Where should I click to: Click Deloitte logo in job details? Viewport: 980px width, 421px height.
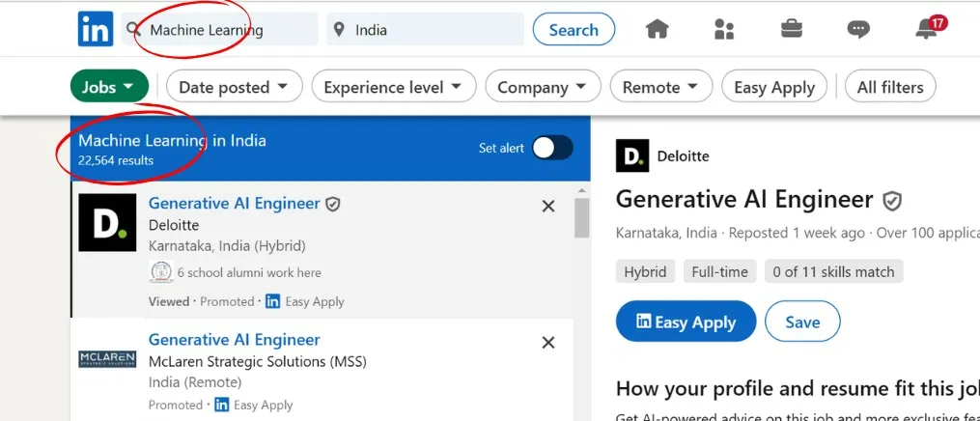tap(632, 155)
